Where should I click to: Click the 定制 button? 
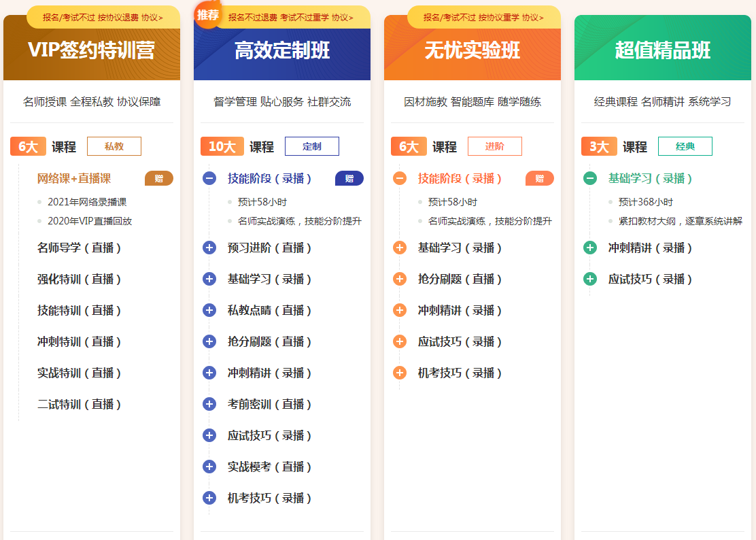pyautogui.click(x=311, y=146)
